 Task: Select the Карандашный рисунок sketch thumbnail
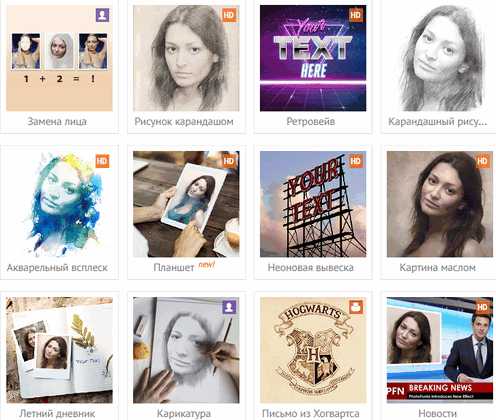point(440,58)
